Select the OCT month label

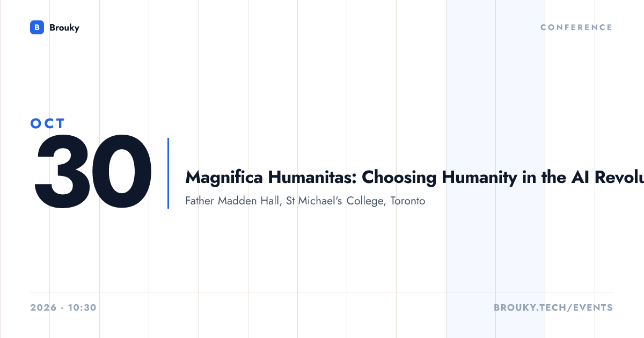[48, 123]
